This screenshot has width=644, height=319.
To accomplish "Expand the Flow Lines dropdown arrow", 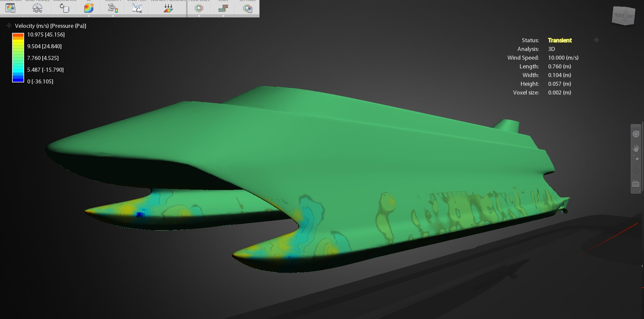I will pyautogui.click(x=199, y=16).
